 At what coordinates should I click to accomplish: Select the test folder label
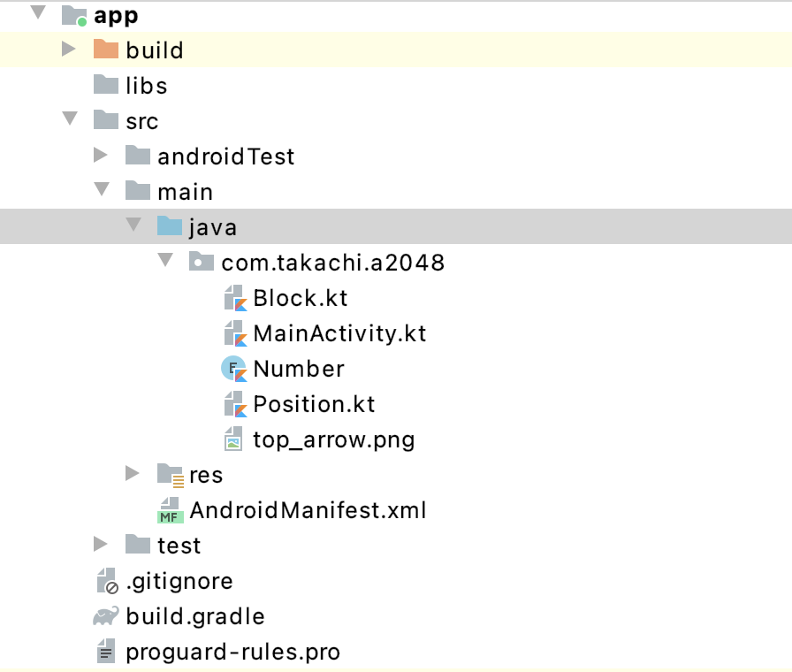coord(179,546)
